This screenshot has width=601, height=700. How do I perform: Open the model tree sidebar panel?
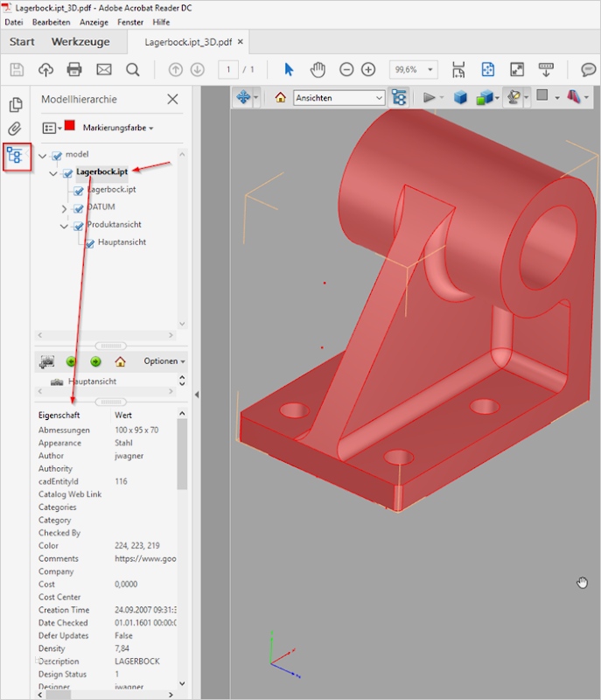coord(15,157)
